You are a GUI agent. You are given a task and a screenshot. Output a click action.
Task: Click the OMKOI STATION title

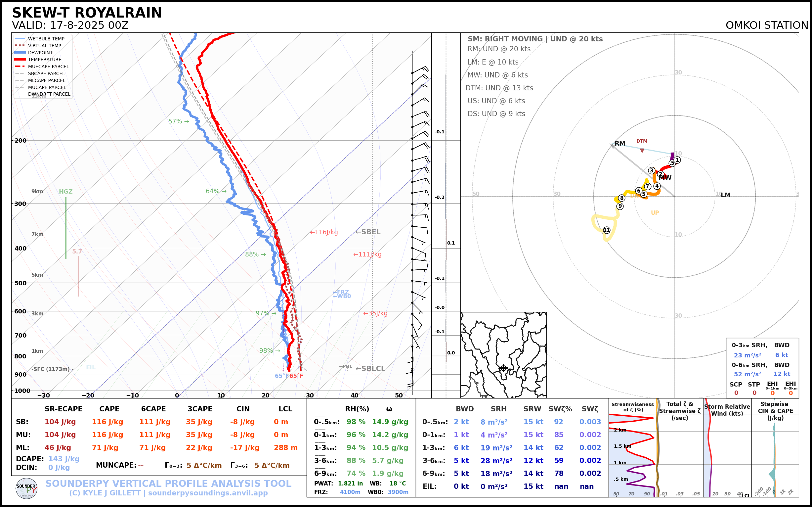(767, 25)
